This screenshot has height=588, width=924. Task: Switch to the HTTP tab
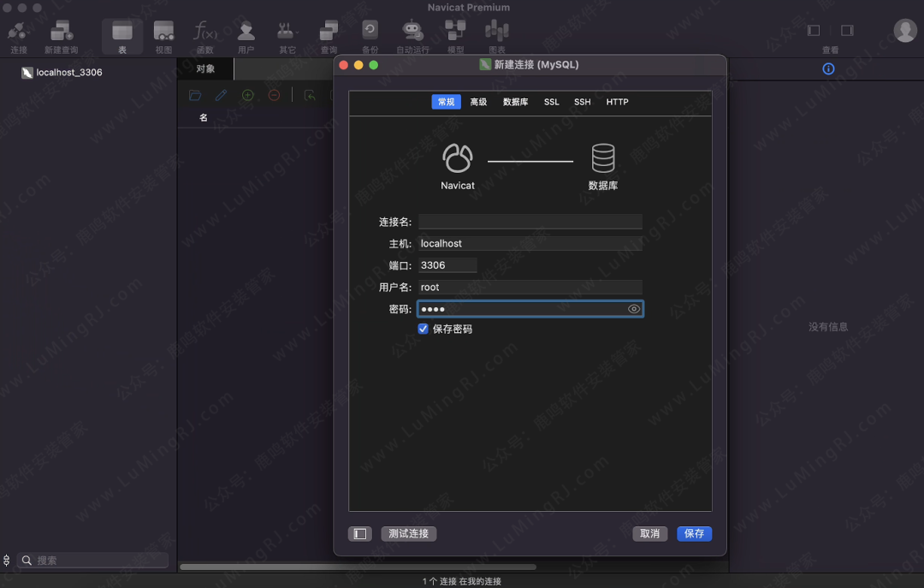pos(617,102)
